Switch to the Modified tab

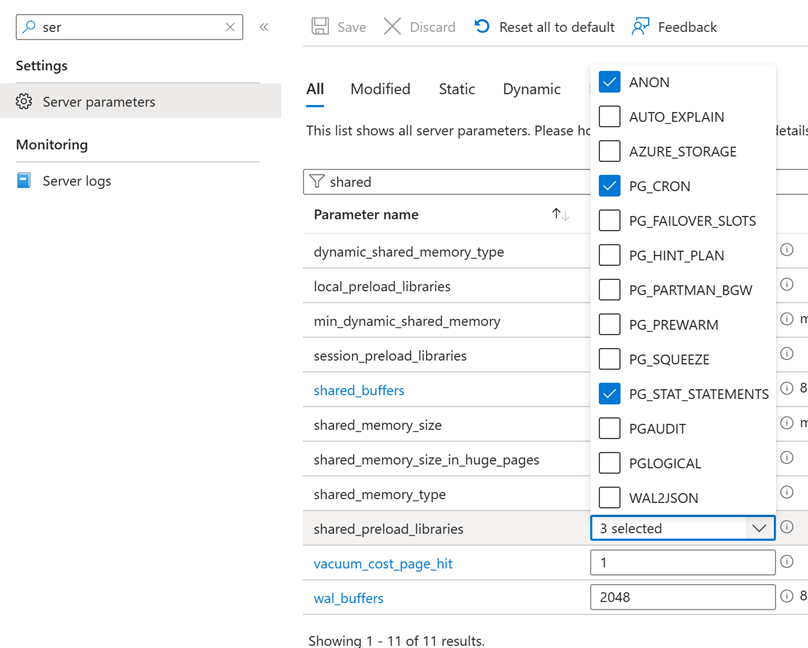(x=380, y=89)
